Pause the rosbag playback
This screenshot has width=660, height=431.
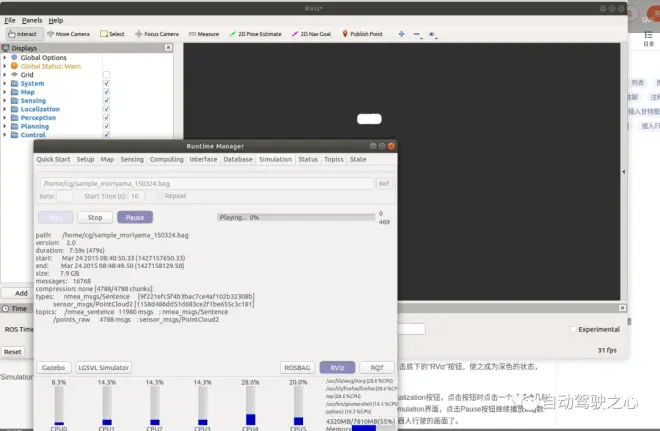coord(135,217)
